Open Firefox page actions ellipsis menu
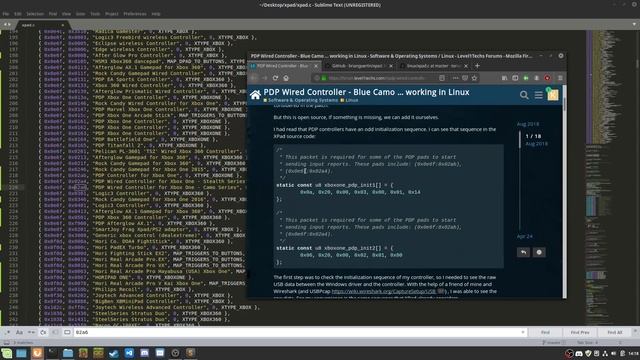The width and height of the screenshot is (640, 360). tap(456, 78)
